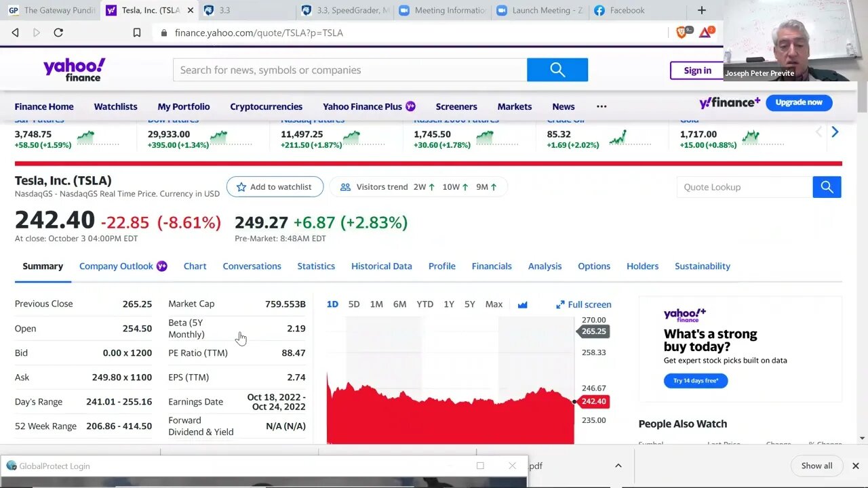Go back with browser back arrow
868x488 pixels.
tap(16, 33)
